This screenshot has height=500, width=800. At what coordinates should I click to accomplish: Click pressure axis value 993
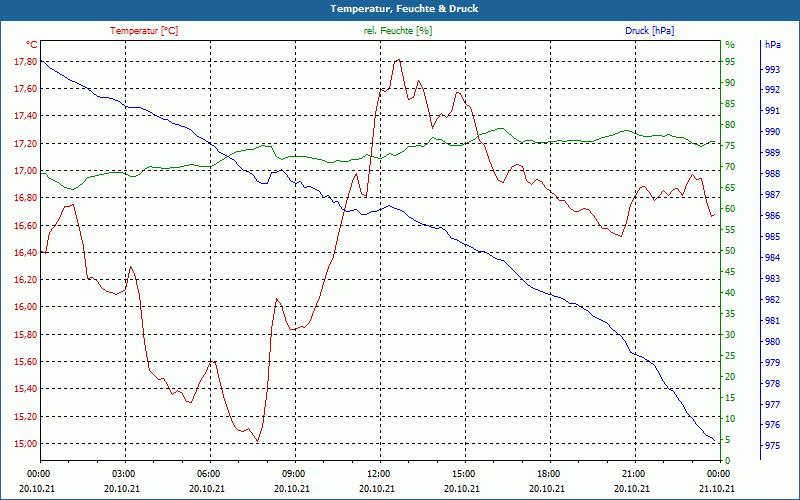[772, 69]
